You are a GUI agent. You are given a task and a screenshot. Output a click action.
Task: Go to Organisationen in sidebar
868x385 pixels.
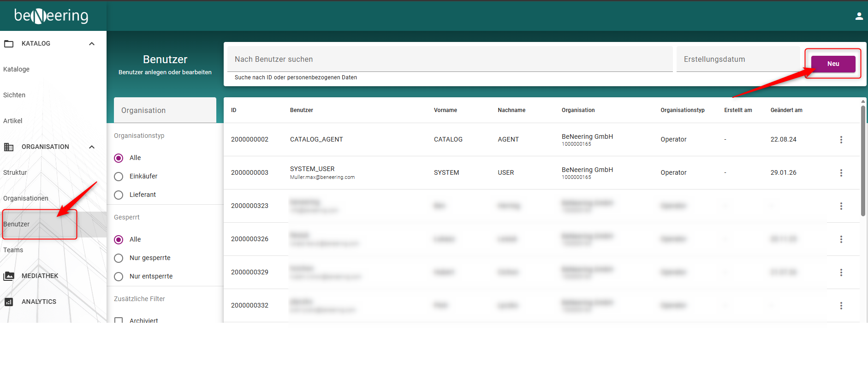click(26, 199)
